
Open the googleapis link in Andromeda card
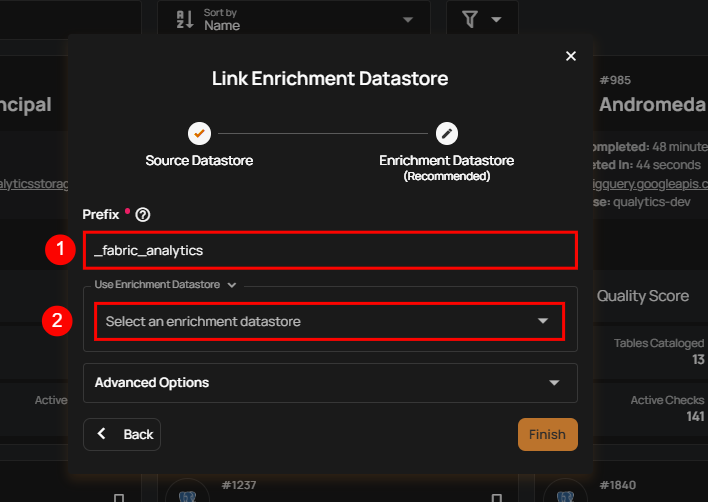650,184
